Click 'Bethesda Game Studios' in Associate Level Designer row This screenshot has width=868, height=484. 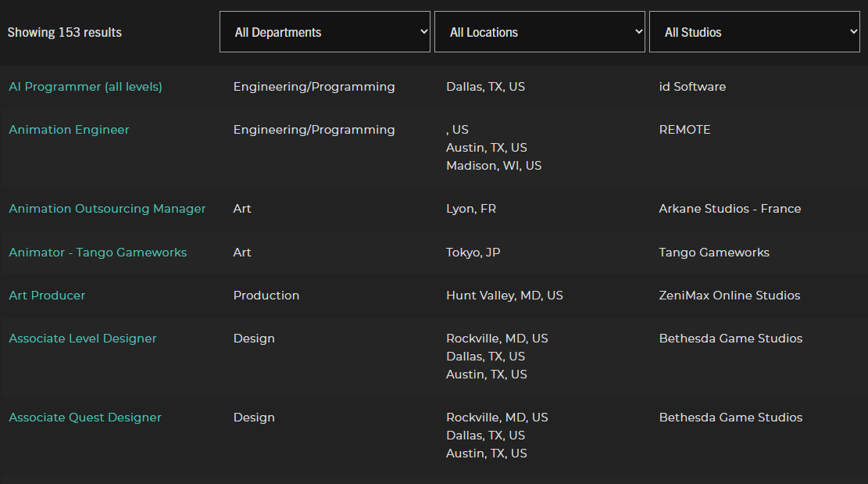click(730, 339)
